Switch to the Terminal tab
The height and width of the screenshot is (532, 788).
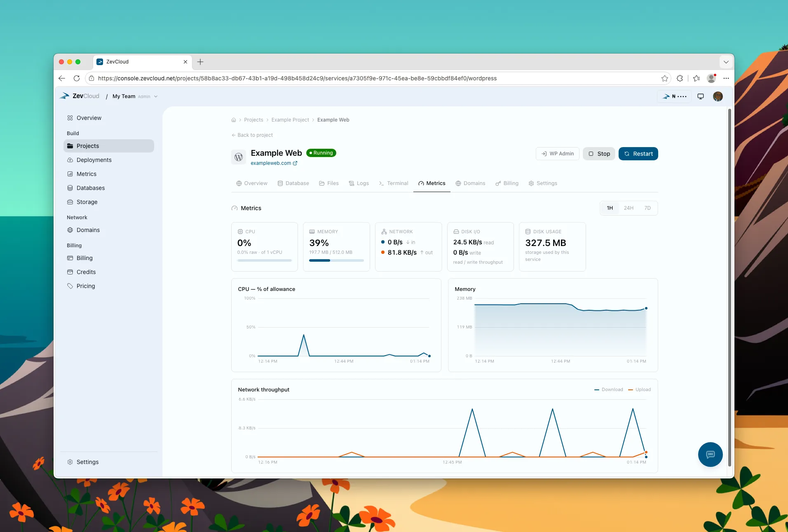[394, 183]
